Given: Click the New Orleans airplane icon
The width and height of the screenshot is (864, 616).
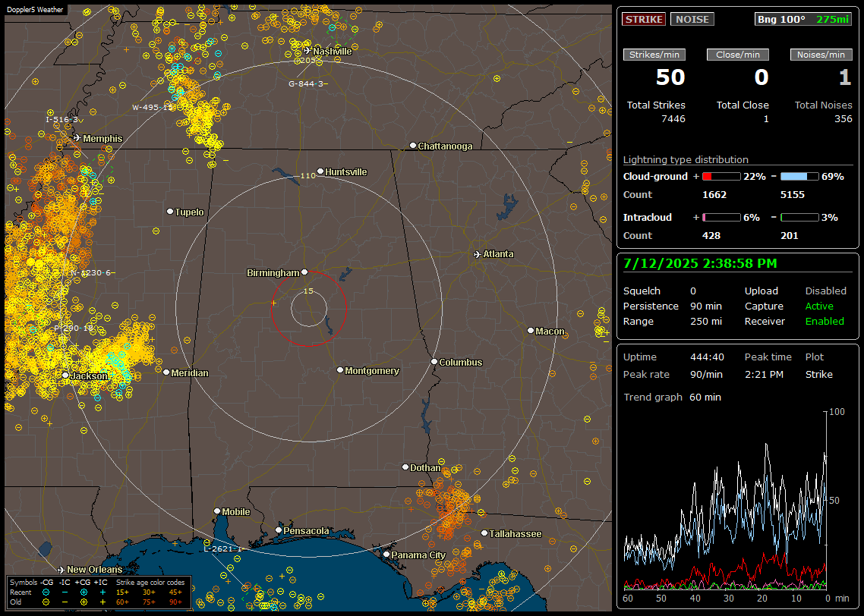Looking at the screenshot, I should pos(61,570).
